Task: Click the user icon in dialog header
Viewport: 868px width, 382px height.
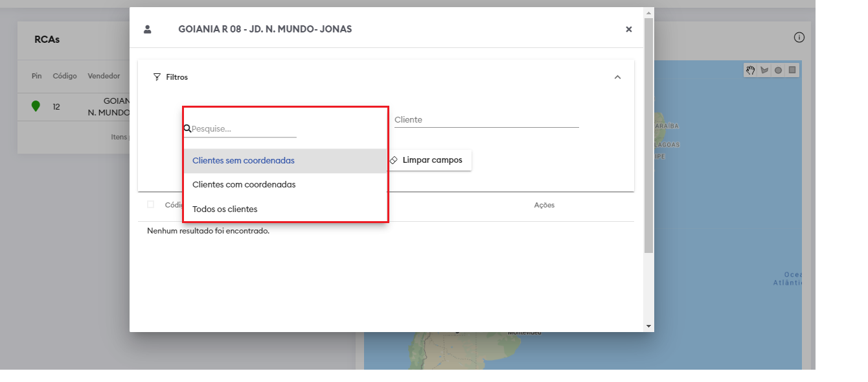Action: (148, 29)
